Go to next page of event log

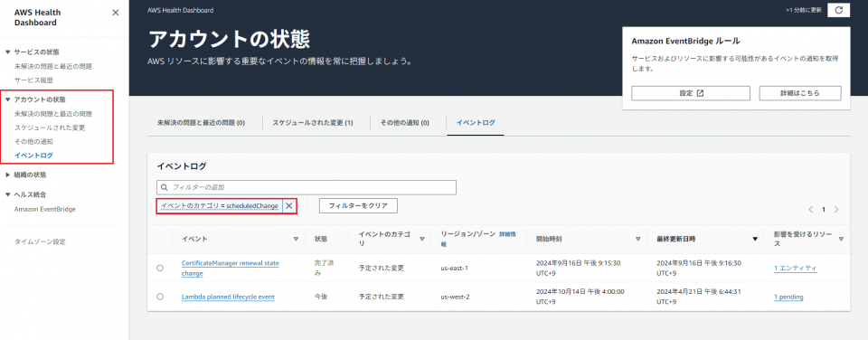click(836, 210)
